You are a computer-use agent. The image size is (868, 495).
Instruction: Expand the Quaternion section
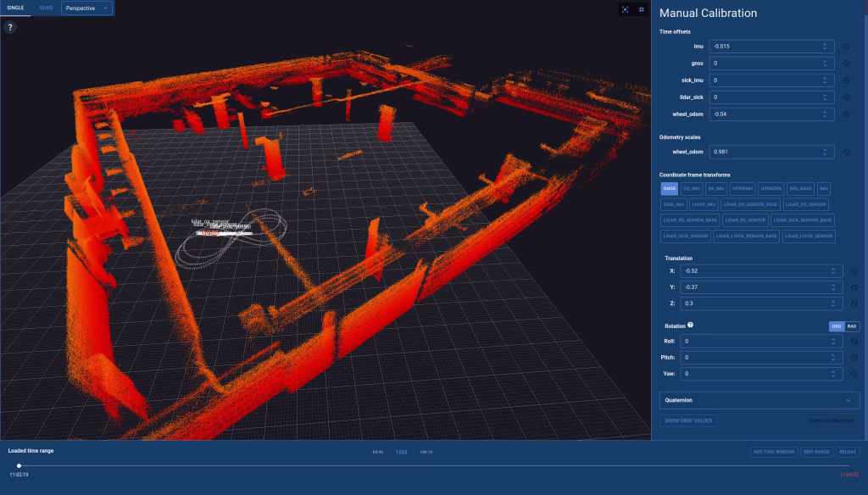pyautogui.click(x=759, y=399)
